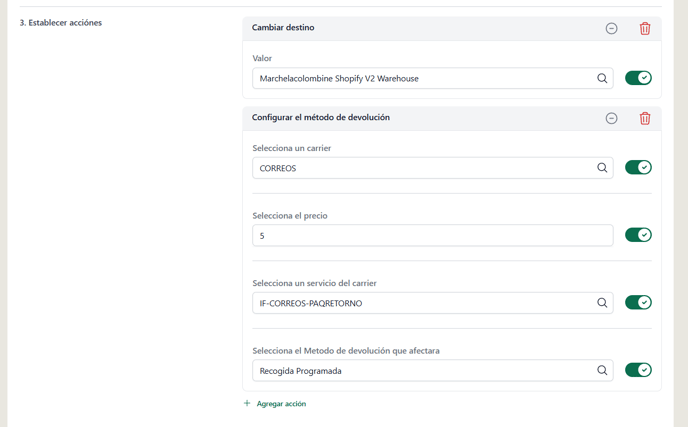Collapse the Cambiar destino section
This screenshot has width=688, height=427.
(611, 29)
